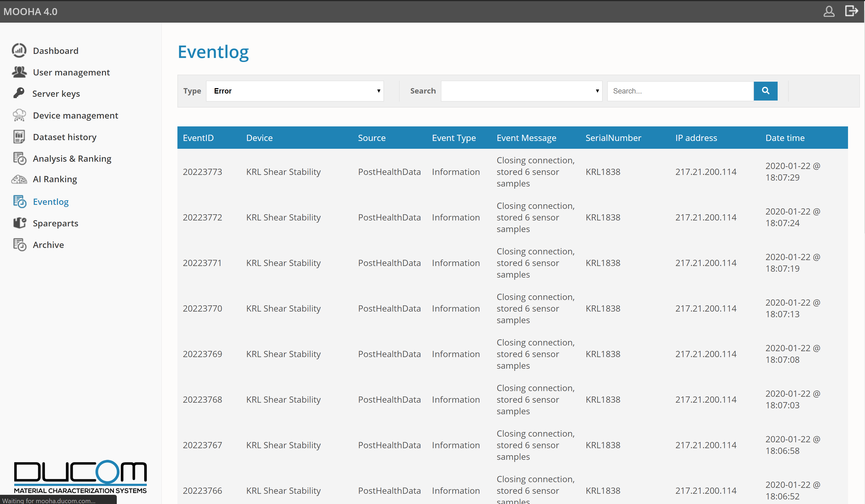
Task: Click the Spareparts box icon
Action: (x=19, y=223)
